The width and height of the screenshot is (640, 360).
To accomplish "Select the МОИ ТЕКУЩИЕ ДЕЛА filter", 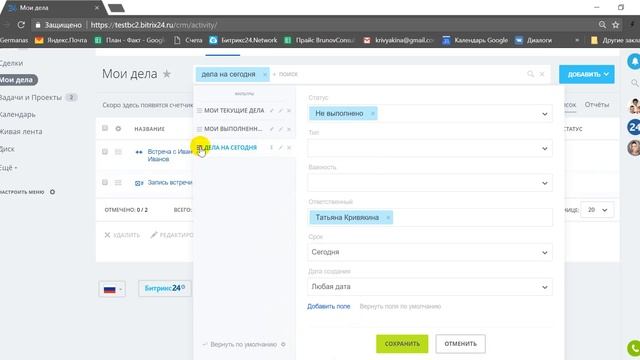I will [234, 111].
